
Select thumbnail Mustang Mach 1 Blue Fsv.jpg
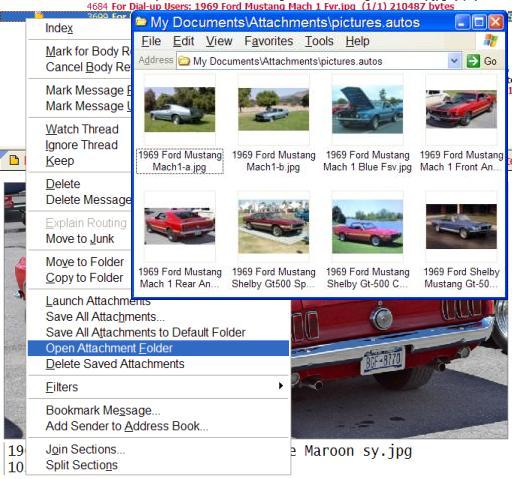(367, 109)
